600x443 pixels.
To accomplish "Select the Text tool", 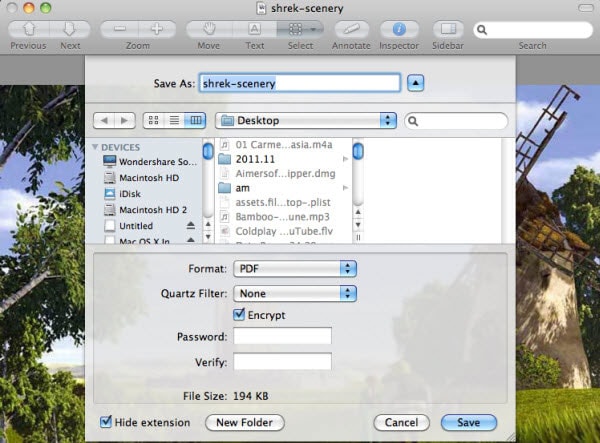I will 254,29.
